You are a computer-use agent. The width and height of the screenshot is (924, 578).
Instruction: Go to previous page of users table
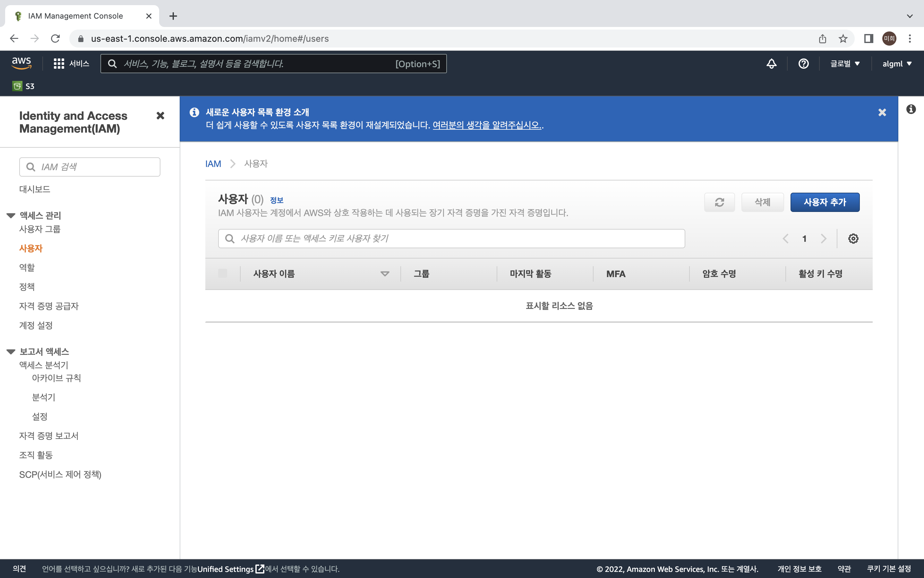point(785,239)
